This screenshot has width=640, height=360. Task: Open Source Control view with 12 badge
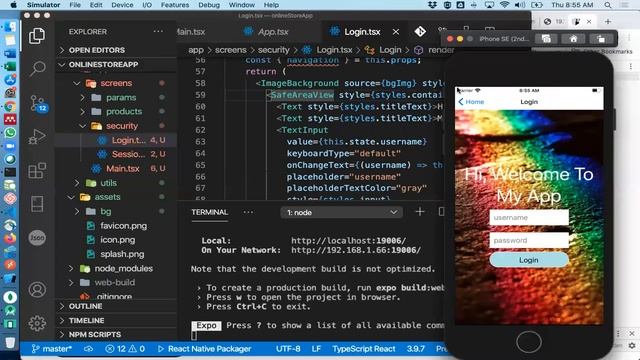pos(38,103)
